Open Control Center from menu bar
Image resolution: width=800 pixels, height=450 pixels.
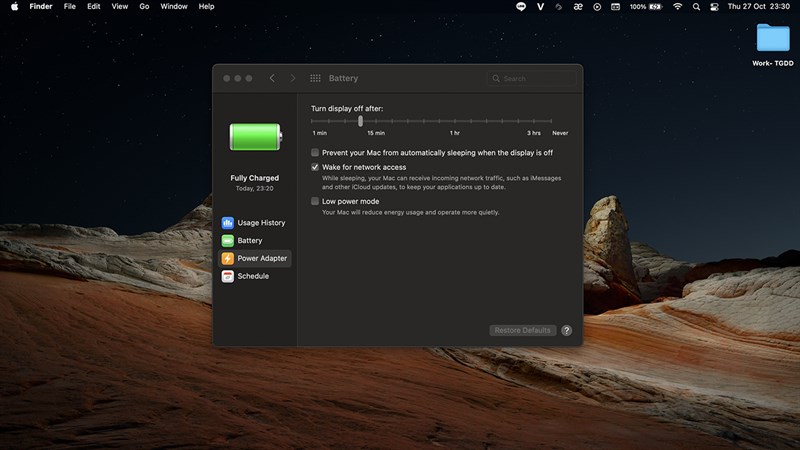click(x=714, y=6)
